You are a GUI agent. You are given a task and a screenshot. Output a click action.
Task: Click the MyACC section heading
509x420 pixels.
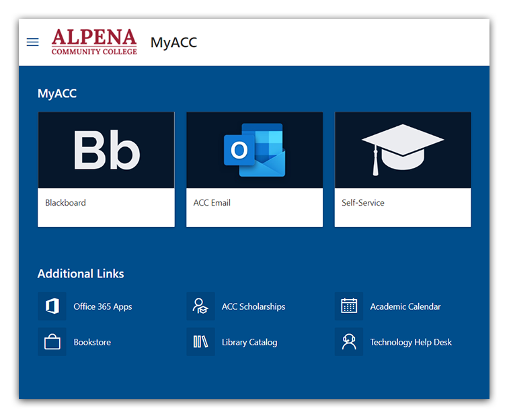click(57, 93)
